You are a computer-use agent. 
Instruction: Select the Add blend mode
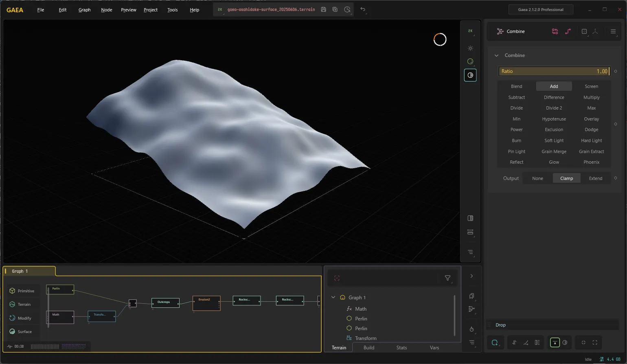click(554, 86)
